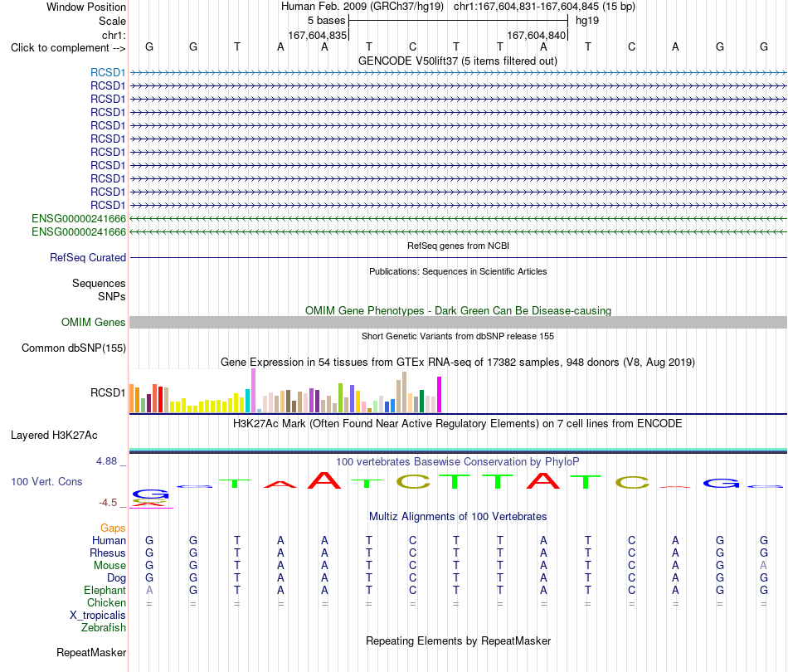
Task: Click the '5 bases' scale bar label
Action: pos(327,21)
